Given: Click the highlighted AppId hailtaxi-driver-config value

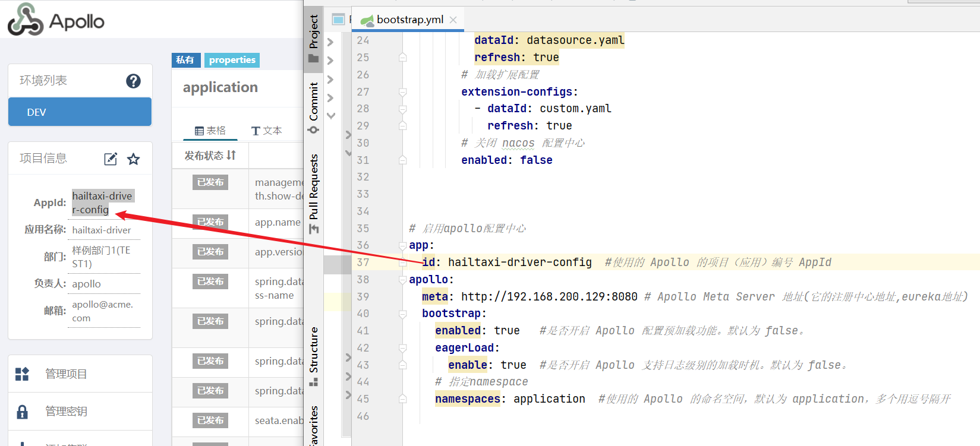Looking at the screenshot, I should pyautogui.click(x=103, y=203).
